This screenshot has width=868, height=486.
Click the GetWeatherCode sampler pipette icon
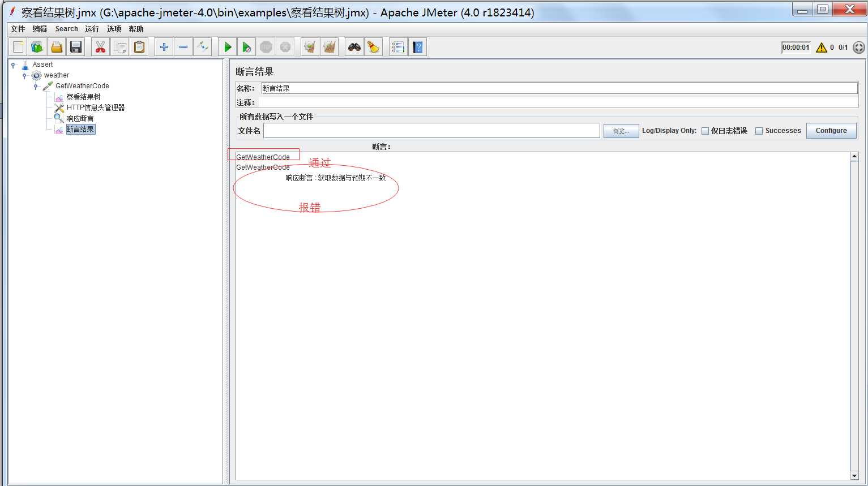point(48,86)
